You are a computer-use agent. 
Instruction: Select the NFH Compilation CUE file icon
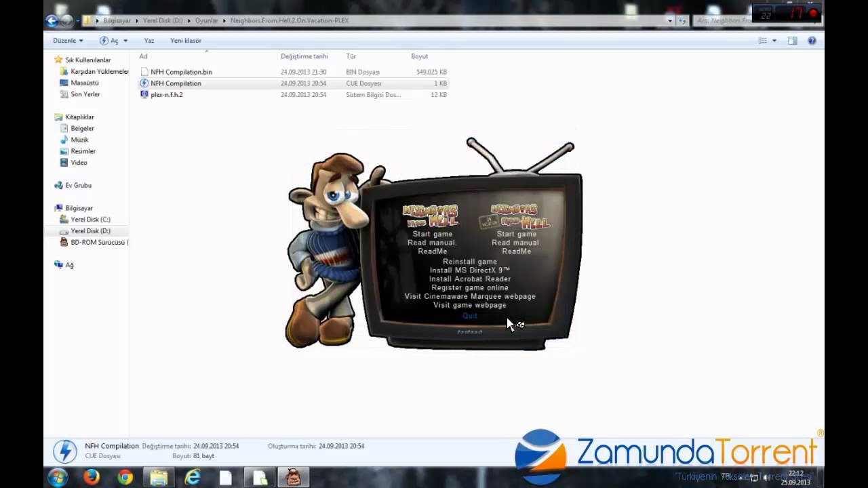click(144, 83)
